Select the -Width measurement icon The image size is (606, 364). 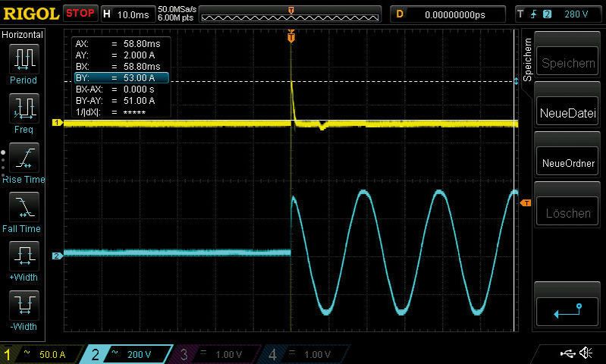pos(23,308)
